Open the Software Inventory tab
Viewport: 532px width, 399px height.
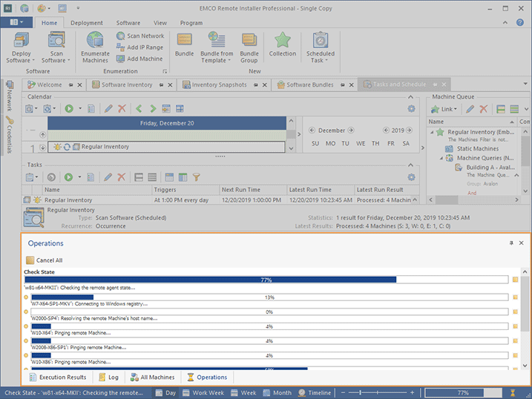[126, 85]
